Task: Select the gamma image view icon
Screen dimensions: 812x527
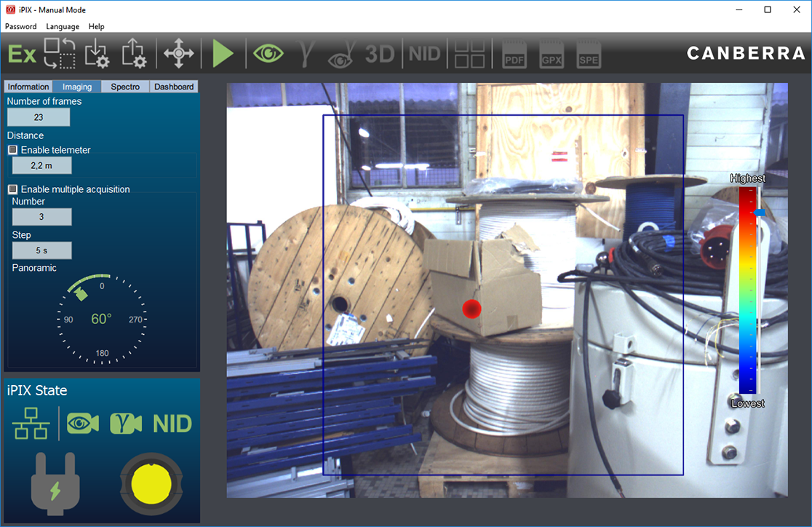Action: [x=306, y=52]
